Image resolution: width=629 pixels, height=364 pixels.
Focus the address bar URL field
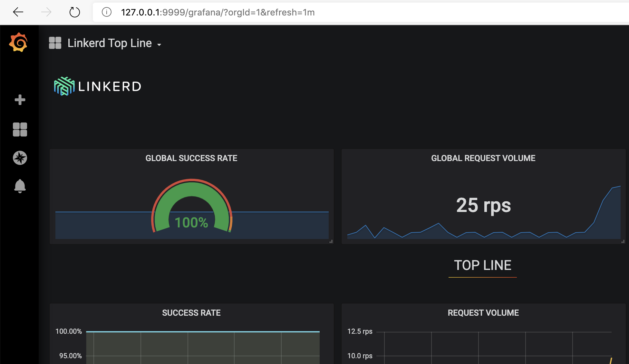pos(361,12)
